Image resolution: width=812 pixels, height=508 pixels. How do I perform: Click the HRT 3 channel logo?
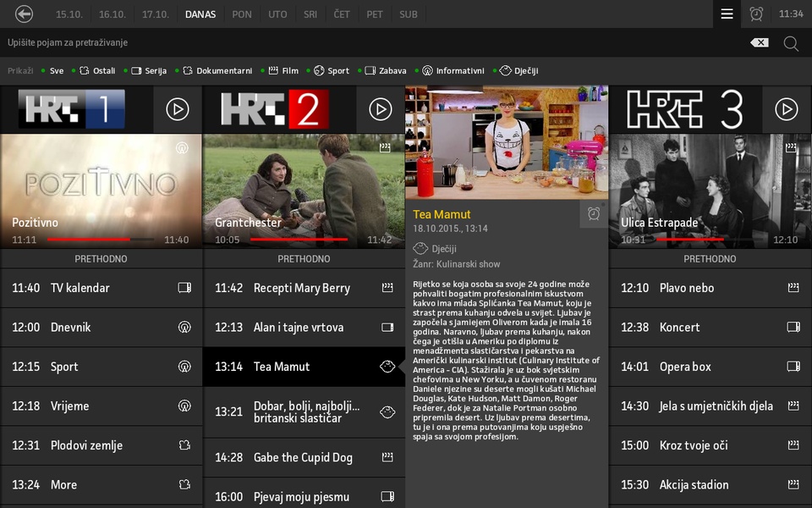686,109
